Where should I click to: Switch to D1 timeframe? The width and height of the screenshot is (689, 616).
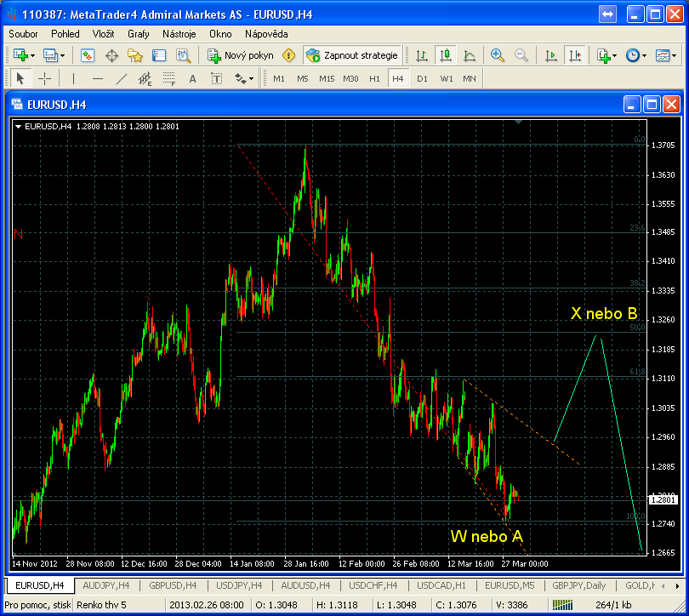(x=422, y=78)
